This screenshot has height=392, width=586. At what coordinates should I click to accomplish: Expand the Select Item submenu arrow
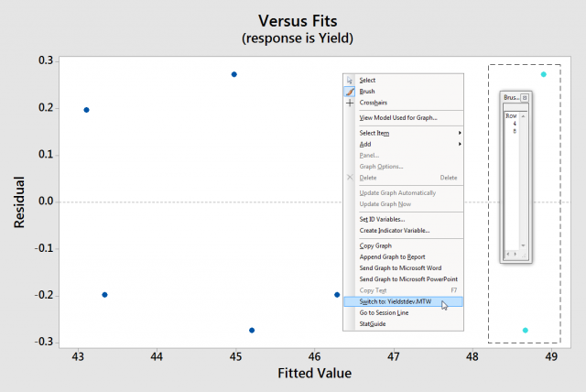coord(460,133)
